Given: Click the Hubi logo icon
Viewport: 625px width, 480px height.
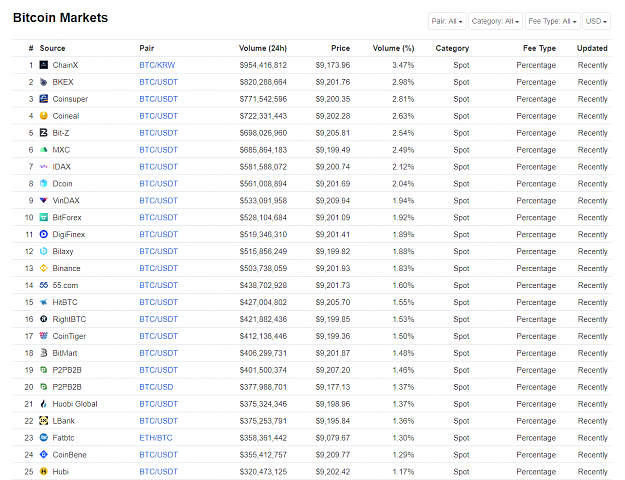Looking at the screenshot, I should (43, 472).
